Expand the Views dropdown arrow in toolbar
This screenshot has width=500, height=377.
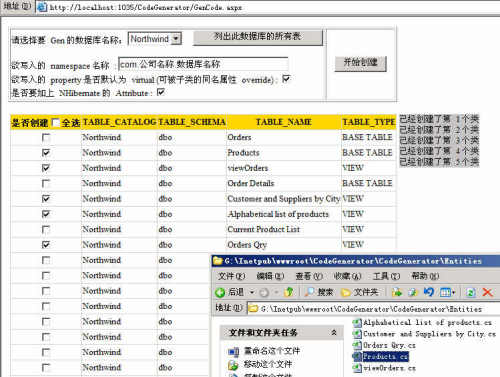[x=453, y=293]
